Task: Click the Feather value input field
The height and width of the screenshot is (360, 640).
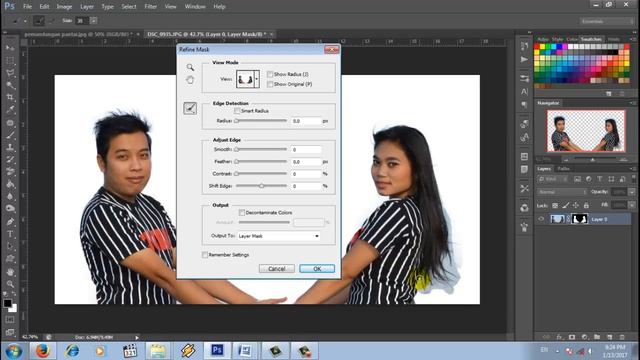Action: [x=307, y=162]
